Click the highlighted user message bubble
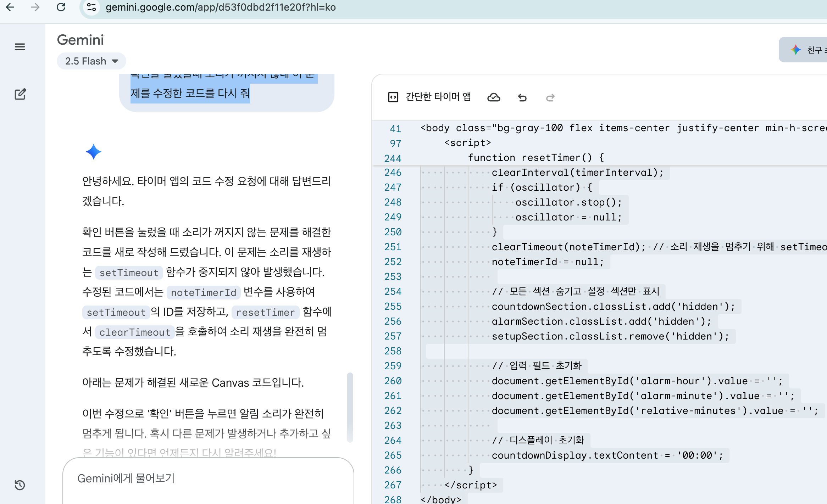Image resolution: width=827 pixels, height=504 pixels. [226, 93]
